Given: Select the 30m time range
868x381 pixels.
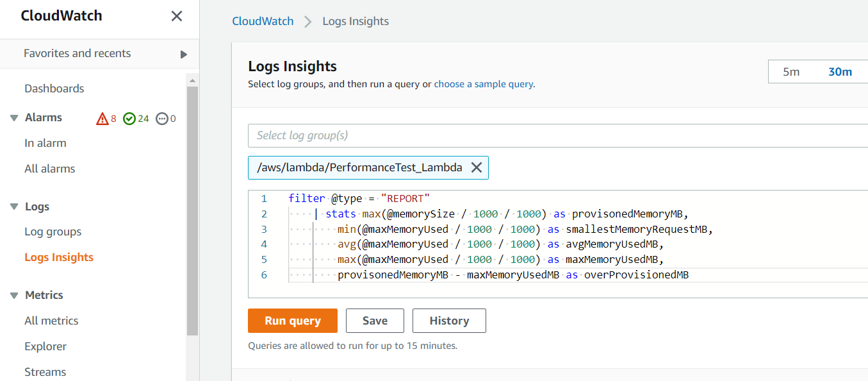Looking at the screenshot, I should coord(840,72).
